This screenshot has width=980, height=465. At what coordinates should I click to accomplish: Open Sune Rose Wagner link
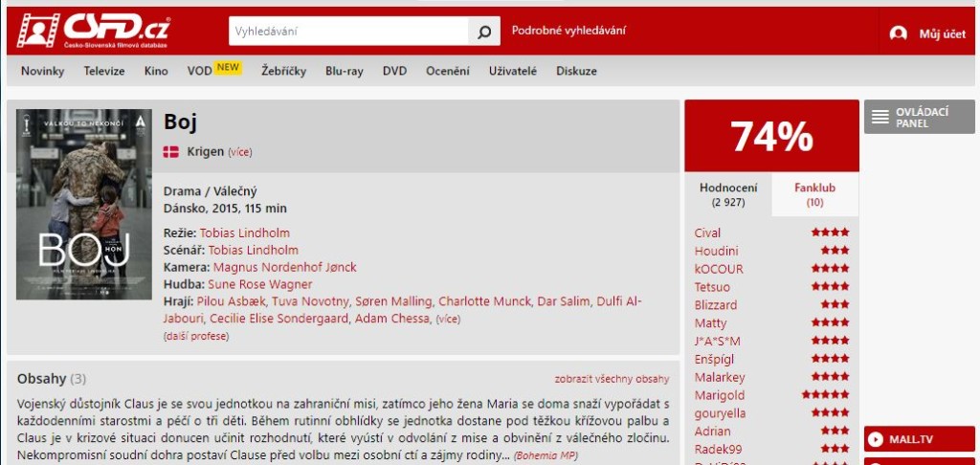(260, 284)
